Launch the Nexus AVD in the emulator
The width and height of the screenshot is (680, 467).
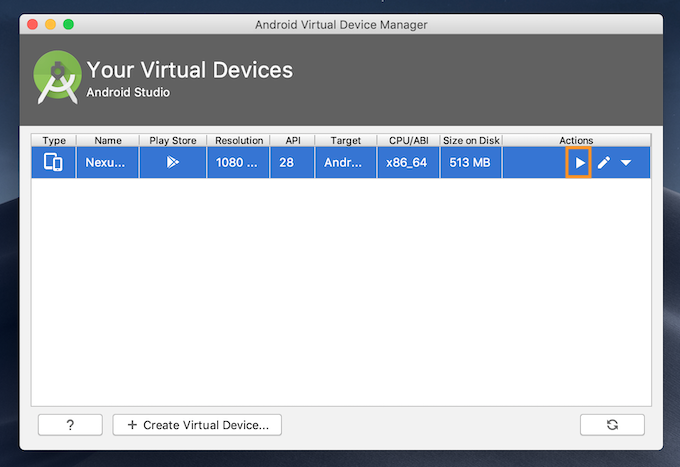(579, 163)
